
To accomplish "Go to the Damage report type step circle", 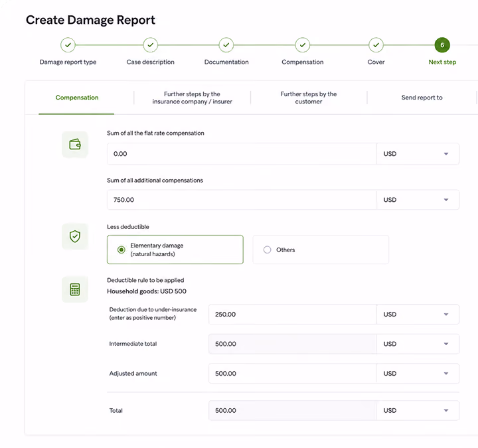I will point(68,45).
